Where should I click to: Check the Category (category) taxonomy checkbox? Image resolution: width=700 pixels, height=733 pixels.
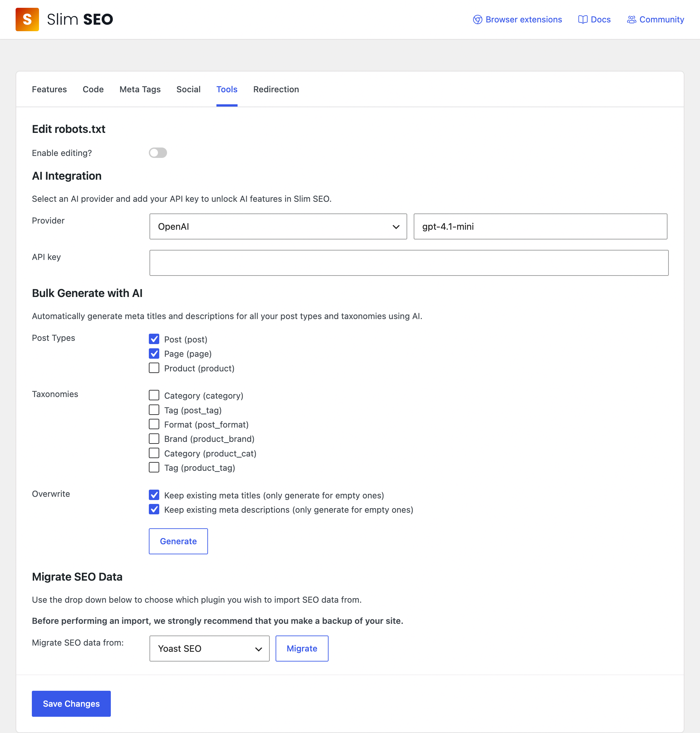[x=154, y=395]
